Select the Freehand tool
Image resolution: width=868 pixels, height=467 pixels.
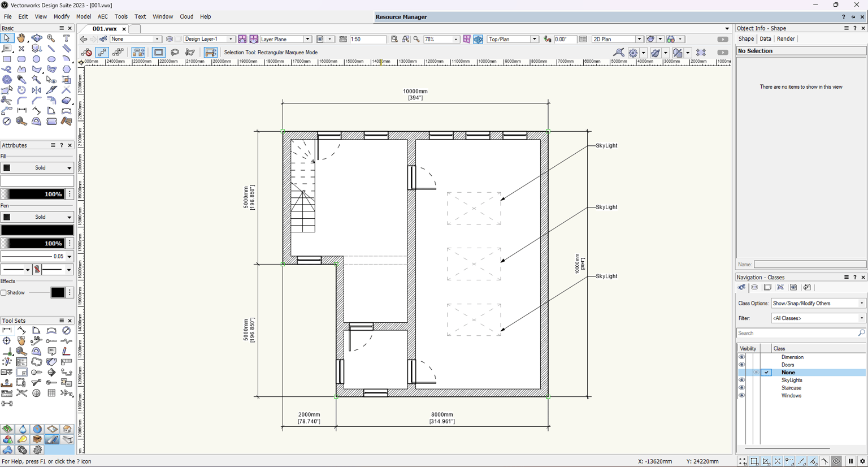[7, 70]
